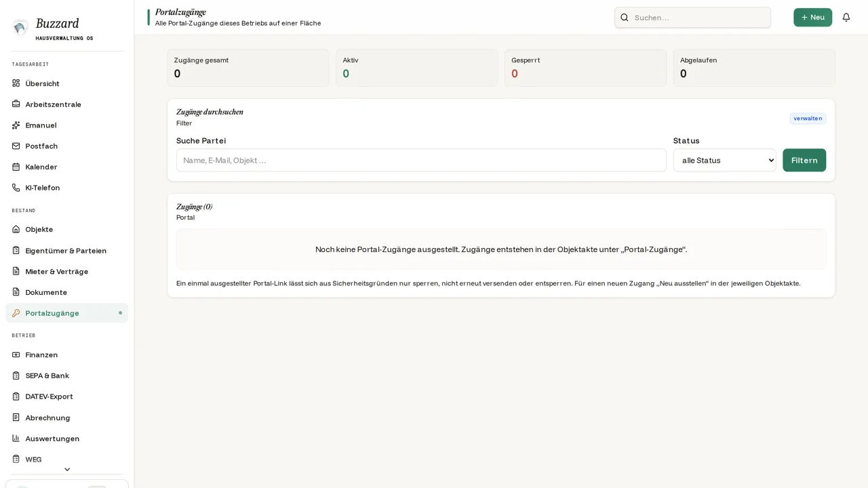Open the Status dropdown 'alle Status'
Image resolution: width=868 pixels, height=488 pixels.
[724, 160]
